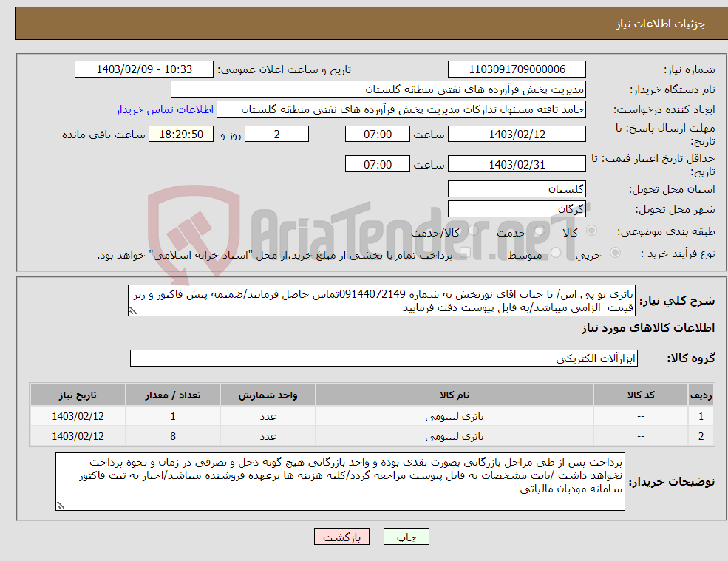Click the واحد شمارش column header

click(x=268, y=395)
